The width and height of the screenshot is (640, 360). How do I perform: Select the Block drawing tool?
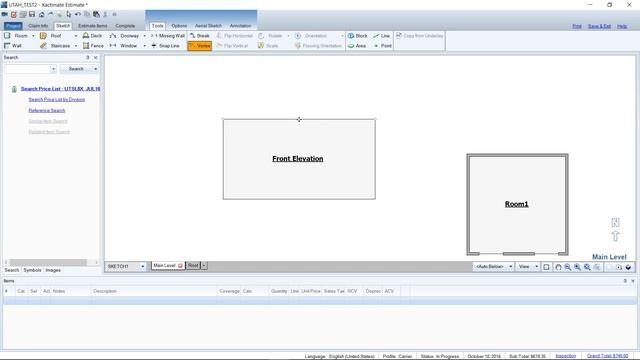[x=358, y=36]
